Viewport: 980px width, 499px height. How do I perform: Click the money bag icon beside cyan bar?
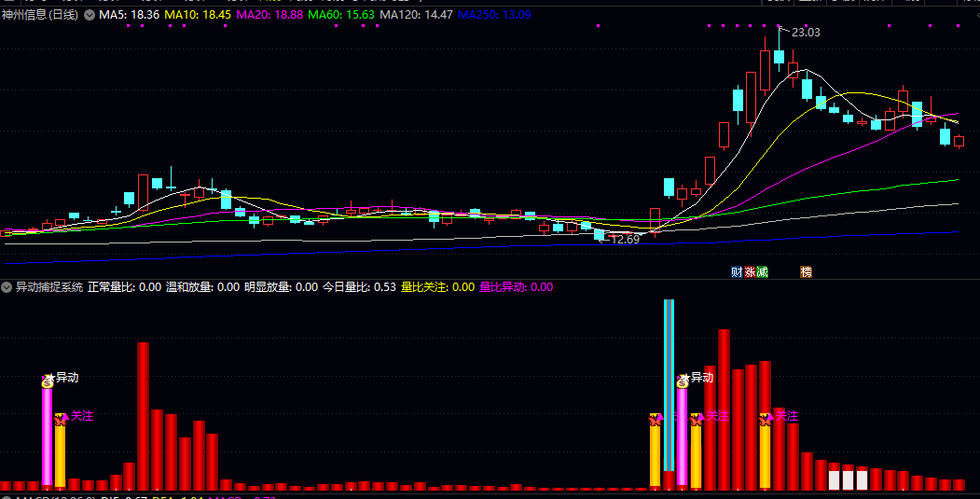pos(683,381)
